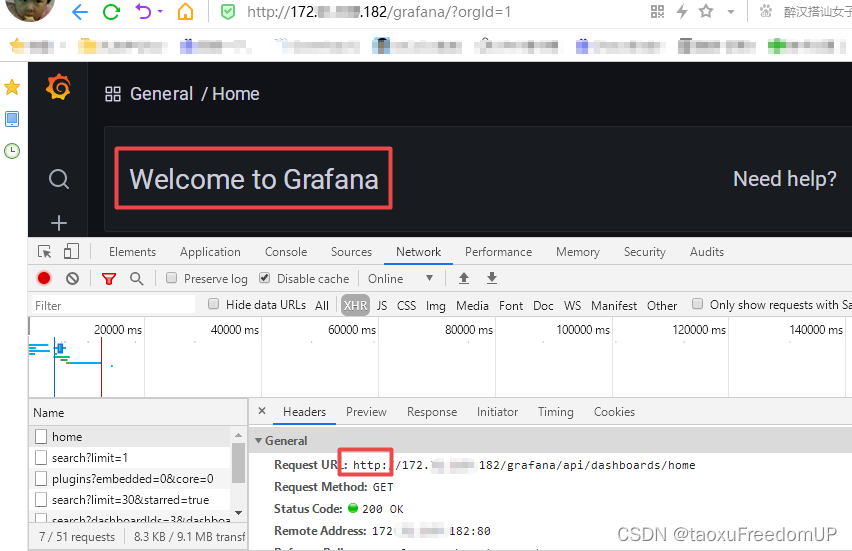Click the lightning bolt speed-mode icon
The height and width of the screenshot is (551, 852).
point(682,11)
